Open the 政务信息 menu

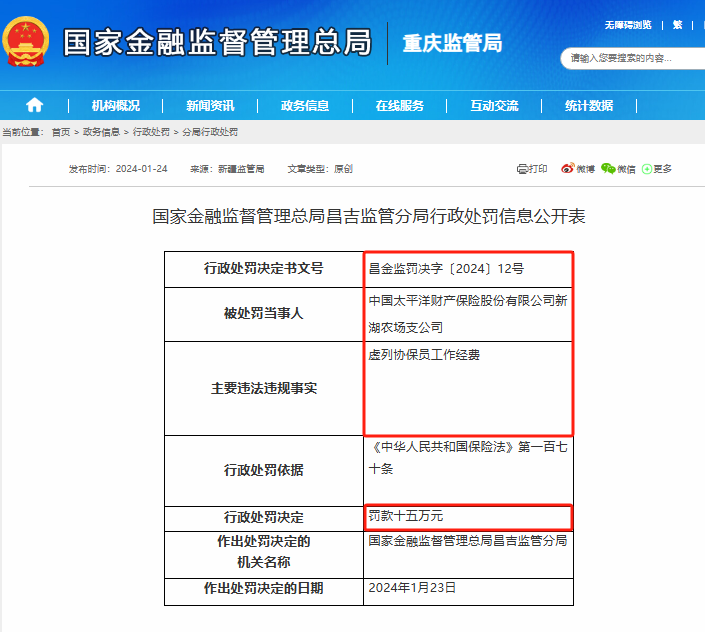click(x=304, y=106)
